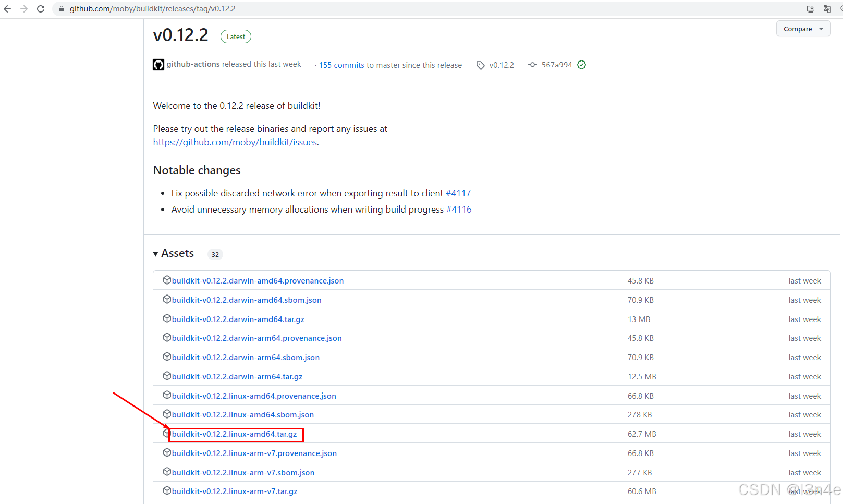
Task: Click the browser reload icon
Action: click(40, 8)
